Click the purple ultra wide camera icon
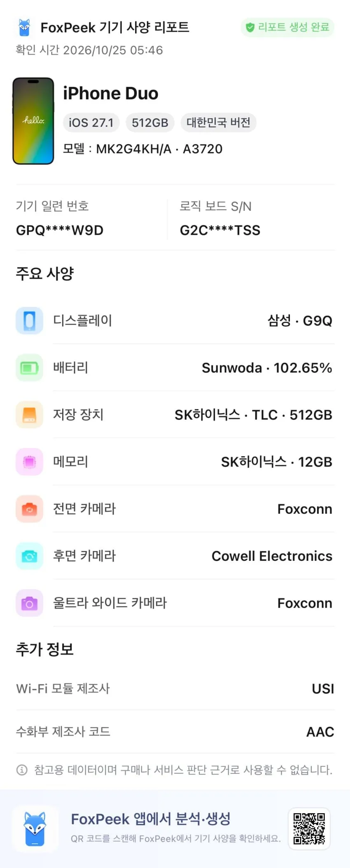This screenshot has height=868, width=350. pos(29,603)
